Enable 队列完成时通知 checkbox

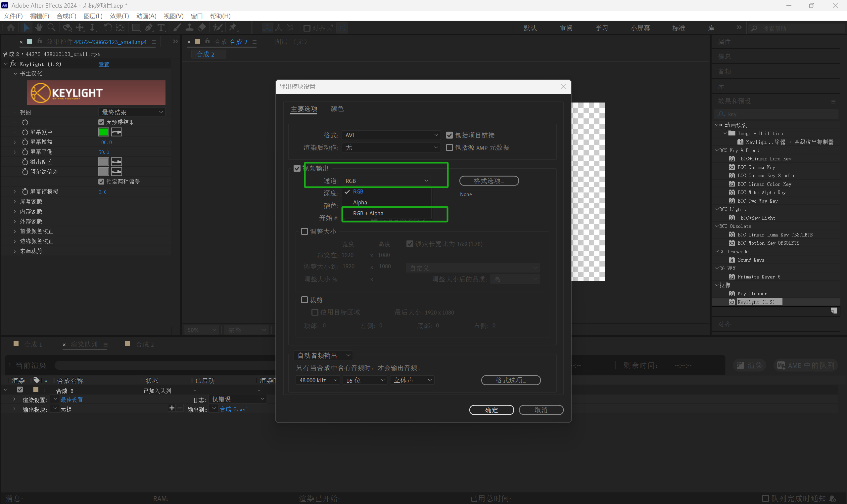766,498
